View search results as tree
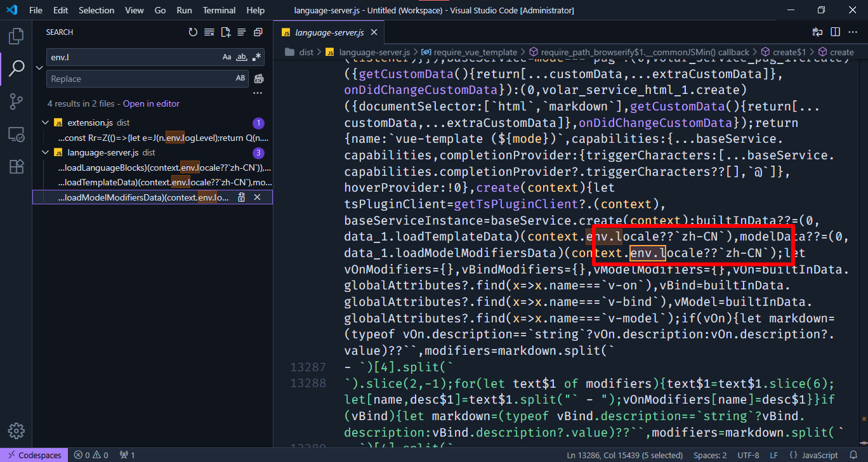The height and width of the screenshot is (462, 868). (242, 32)
